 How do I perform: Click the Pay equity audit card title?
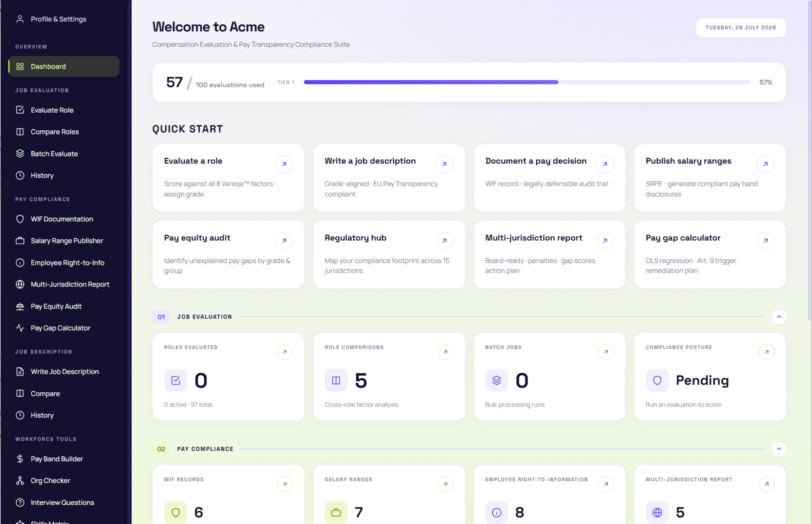click(197, 238)
